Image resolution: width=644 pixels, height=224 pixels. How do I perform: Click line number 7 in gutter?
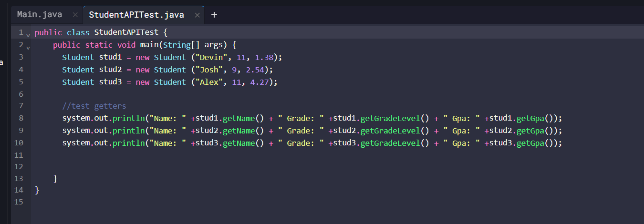tap(21, 106)
